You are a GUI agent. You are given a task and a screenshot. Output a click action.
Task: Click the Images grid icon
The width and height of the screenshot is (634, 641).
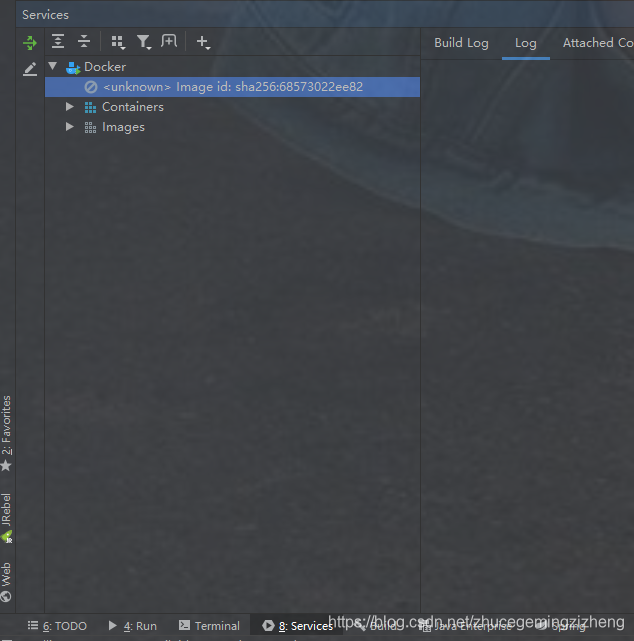[x=90, y=128]
